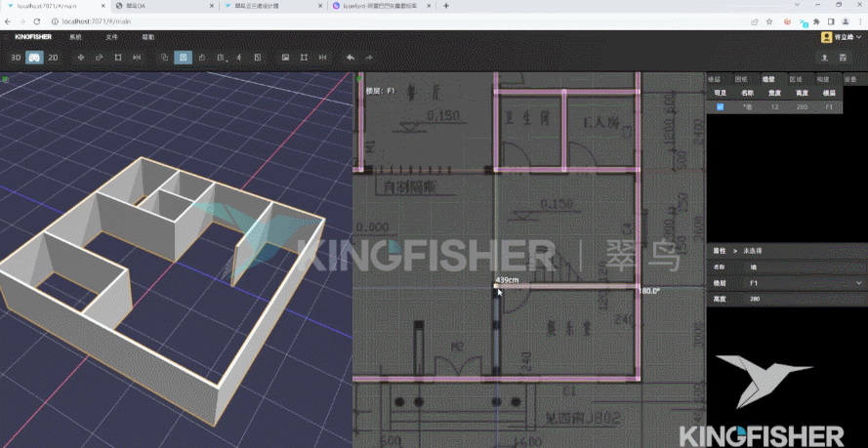Click the first mirror-flip tool icon
The width and height of the screenshot is (868, 448).
pyautogui.click(x=137, y=58)
